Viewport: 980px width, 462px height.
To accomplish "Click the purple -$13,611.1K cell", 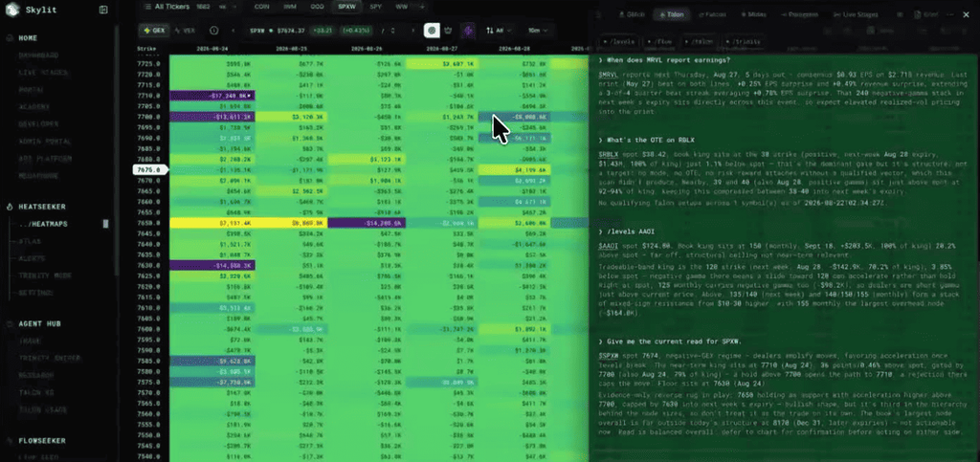I will [212, 117].
